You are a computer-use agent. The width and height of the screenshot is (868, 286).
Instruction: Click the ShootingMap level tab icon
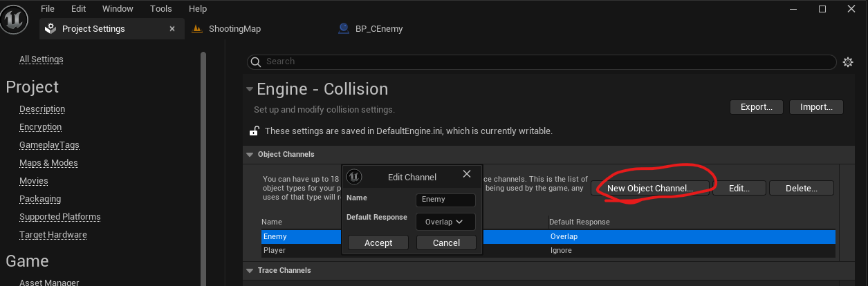click(x=197, y=29)
